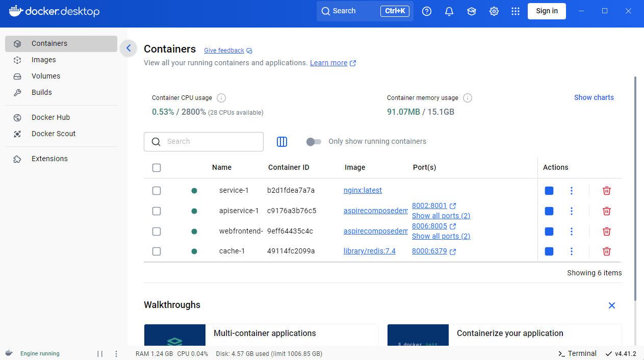Click the v4.41.2 version indicator
644x360 pixels.
(x=621, y=353)
